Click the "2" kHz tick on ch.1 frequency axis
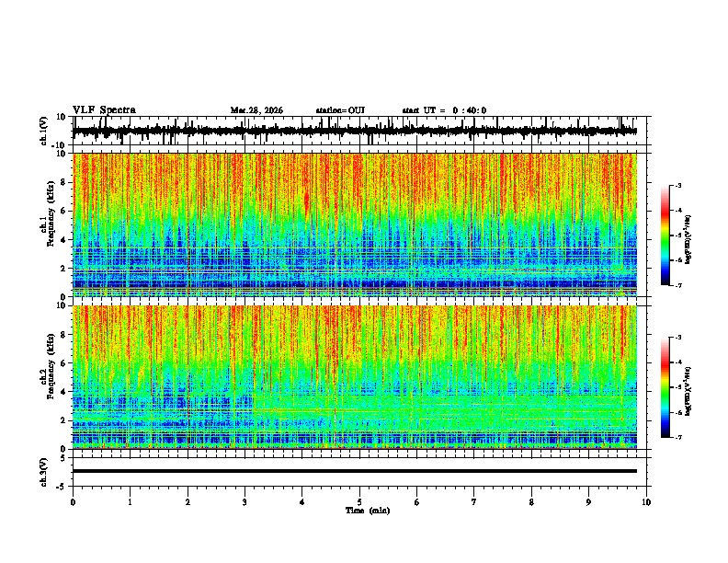 (64, 268)
